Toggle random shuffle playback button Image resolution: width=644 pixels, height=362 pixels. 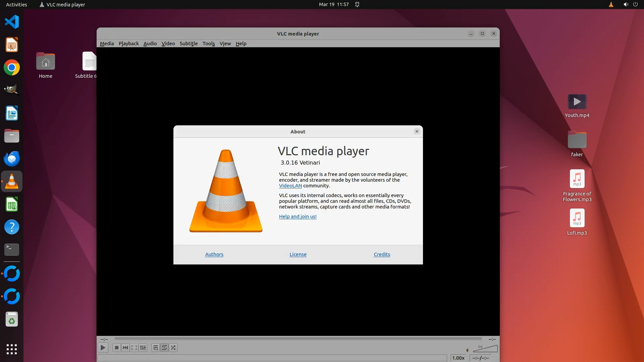[173, 348]
